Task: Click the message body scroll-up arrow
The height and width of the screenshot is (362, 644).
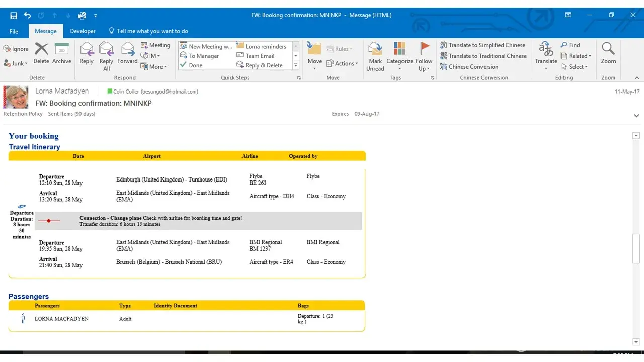Action: click(636, 136)
